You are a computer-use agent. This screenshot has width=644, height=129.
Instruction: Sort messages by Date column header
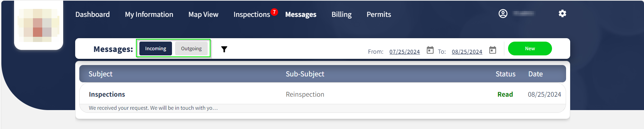(536, 74)
